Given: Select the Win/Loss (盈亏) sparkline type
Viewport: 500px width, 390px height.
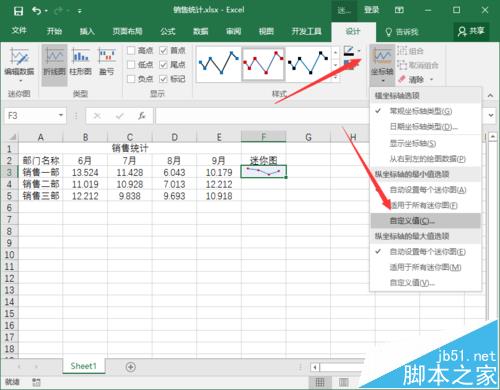Looking at the screenshot, I should (x=107, y=61).
